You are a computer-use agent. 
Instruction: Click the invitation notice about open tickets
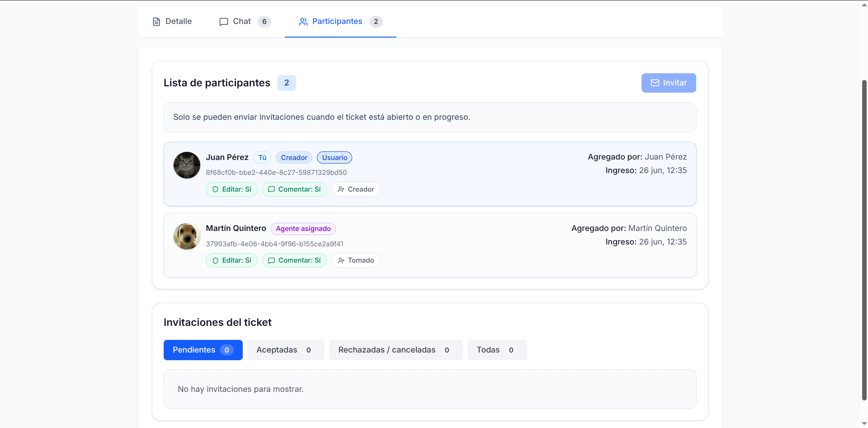(x=430, y=118)
